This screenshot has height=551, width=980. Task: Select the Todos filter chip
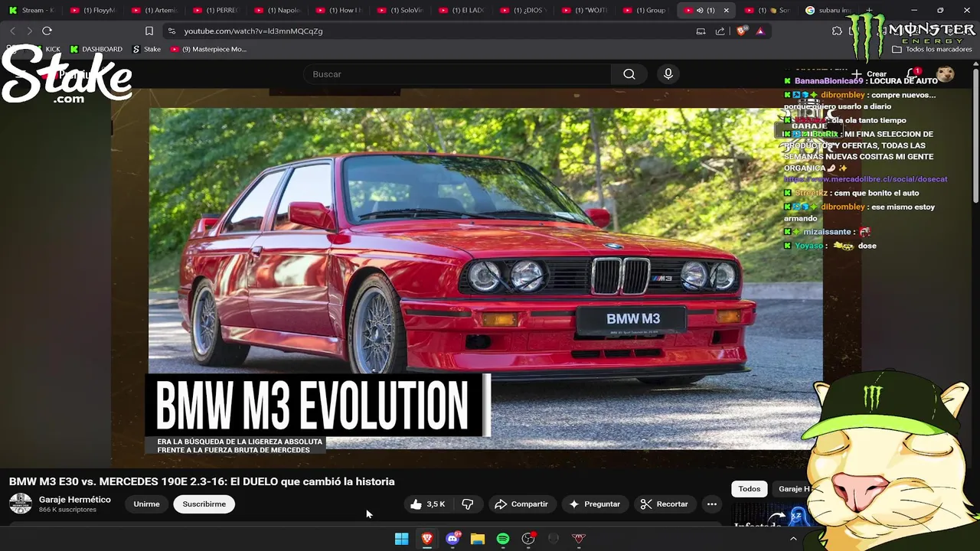point(750,489)
